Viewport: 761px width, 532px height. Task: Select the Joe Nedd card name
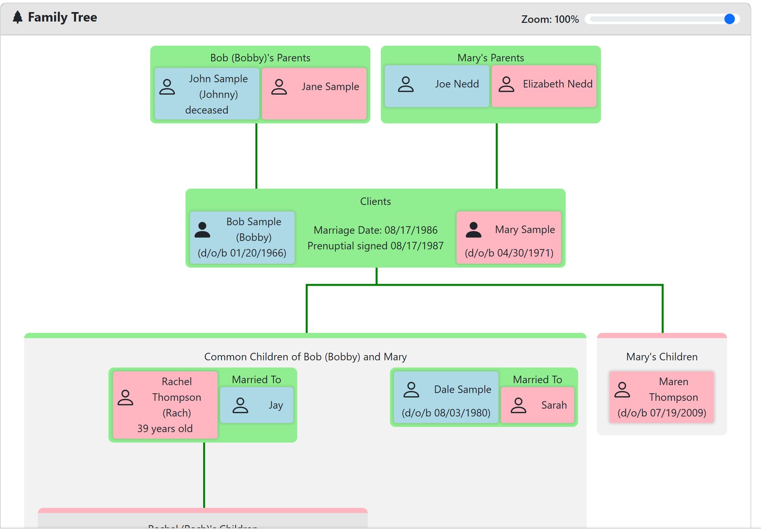click(457, 84)
